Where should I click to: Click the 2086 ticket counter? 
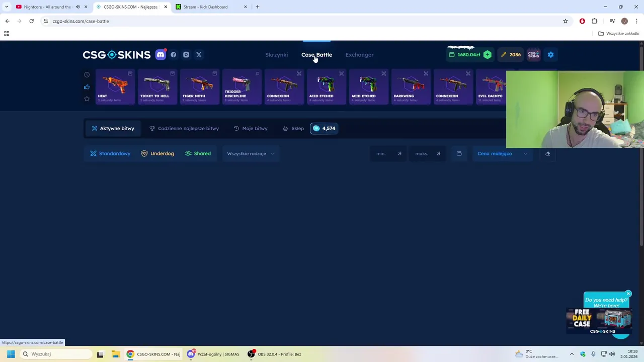pyautogui.click(x=511, y=55)
